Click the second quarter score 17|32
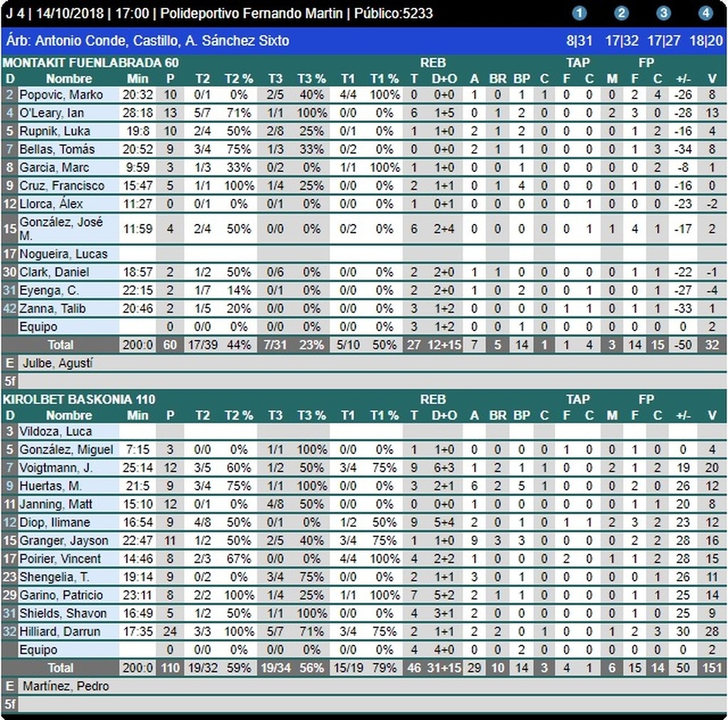This screenshot has height=720, width=728. pos(621,41)
